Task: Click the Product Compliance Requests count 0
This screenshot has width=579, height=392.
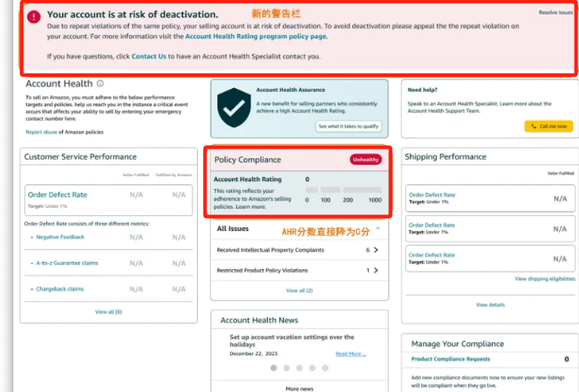Action: (x=567, y=359)
